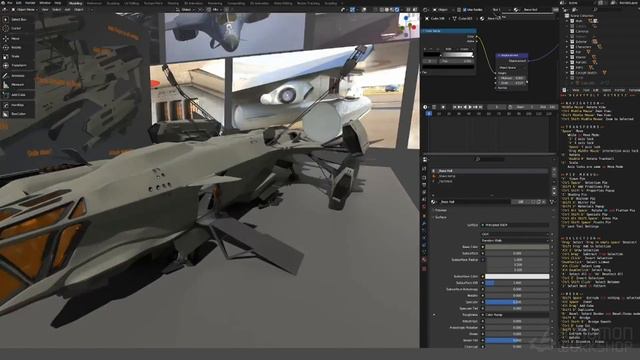Select the Select Box tool

coord(15,19)
